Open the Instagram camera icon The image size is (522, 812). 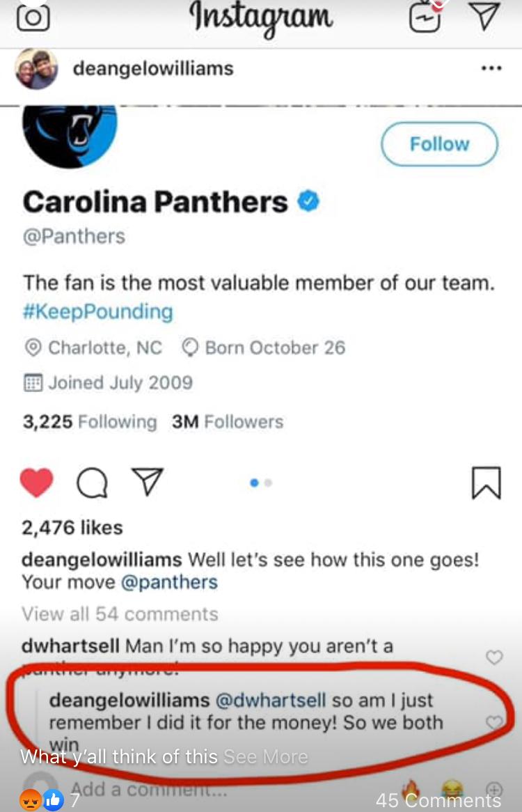point(33,19)
